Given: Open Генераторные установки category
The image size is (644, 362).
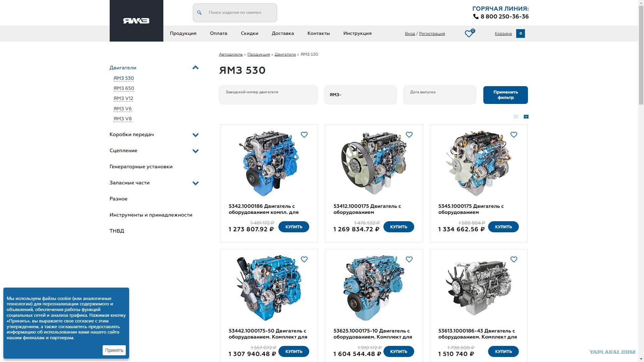Looking at the screenshot, I should coord(141,167).
